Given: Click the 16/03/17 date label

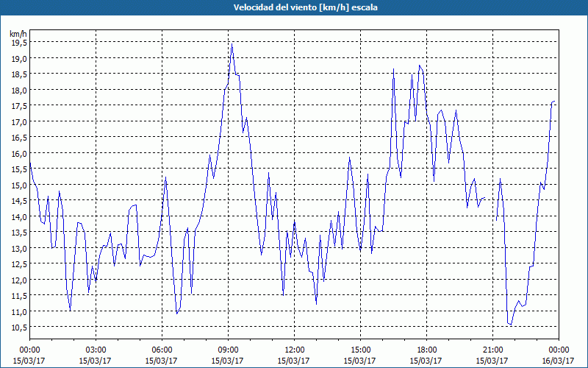Looking at the screenshot, I should pyautogui.click(x=559, y=361).
